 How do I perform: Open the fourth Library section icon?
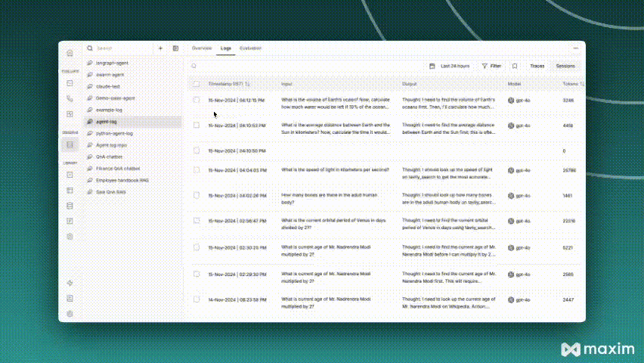(70, 221)
